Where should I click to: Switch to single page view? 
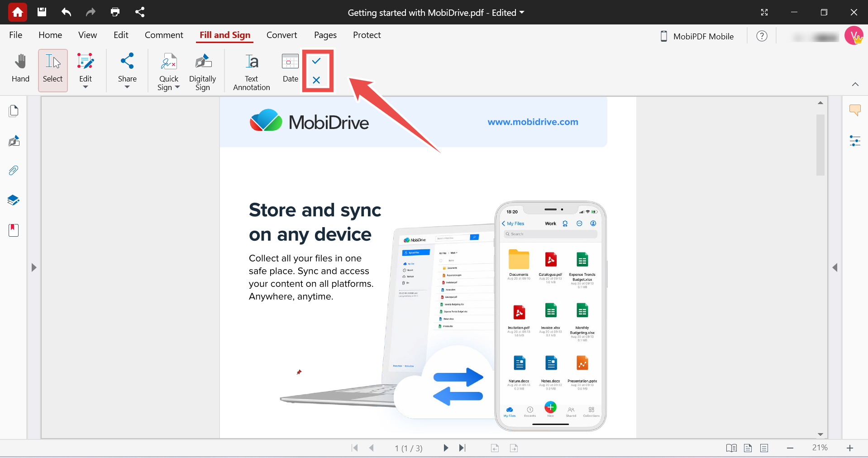click(748, 448)
